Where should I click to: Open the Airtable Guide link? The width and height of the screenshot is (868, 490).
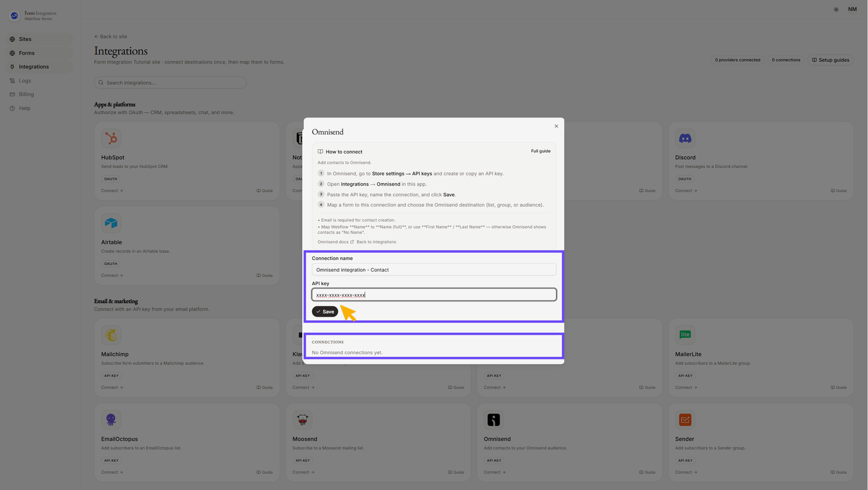[x=265, y=275]
